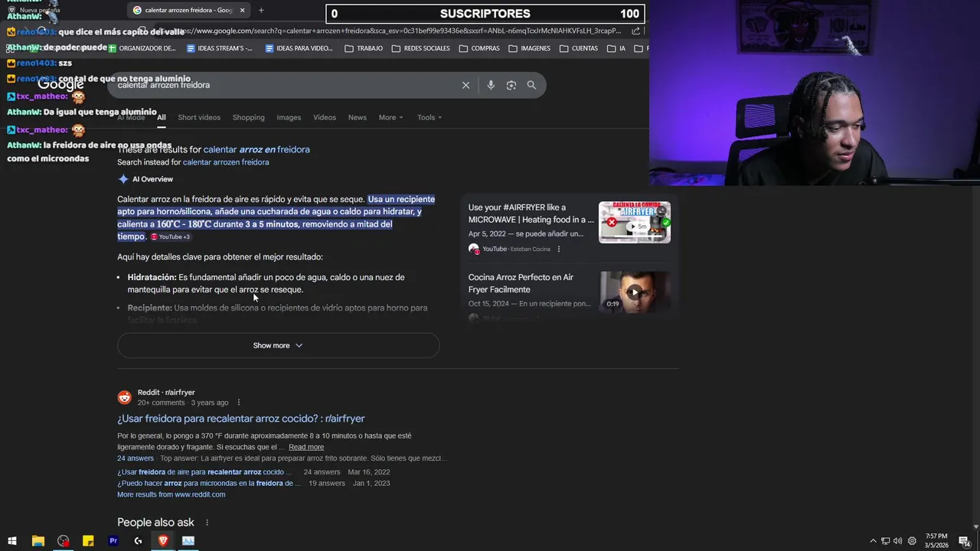Open the notification center icon

point(964,541)
